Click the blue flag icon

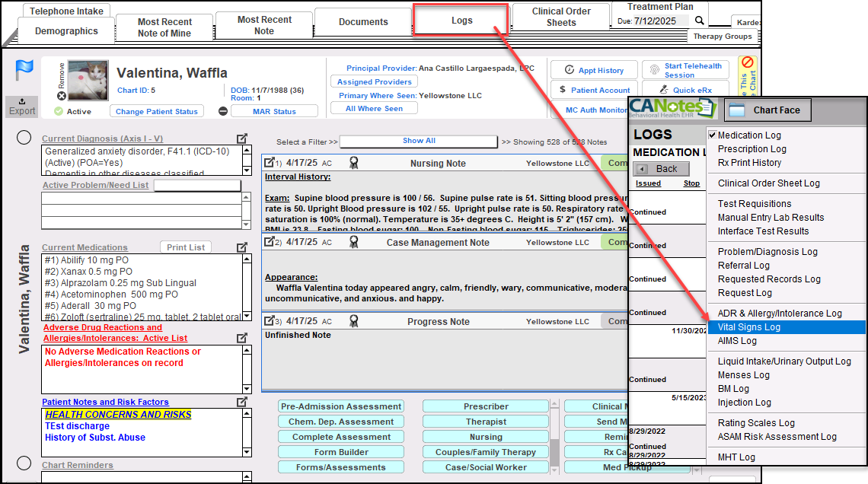coord(23,70)
